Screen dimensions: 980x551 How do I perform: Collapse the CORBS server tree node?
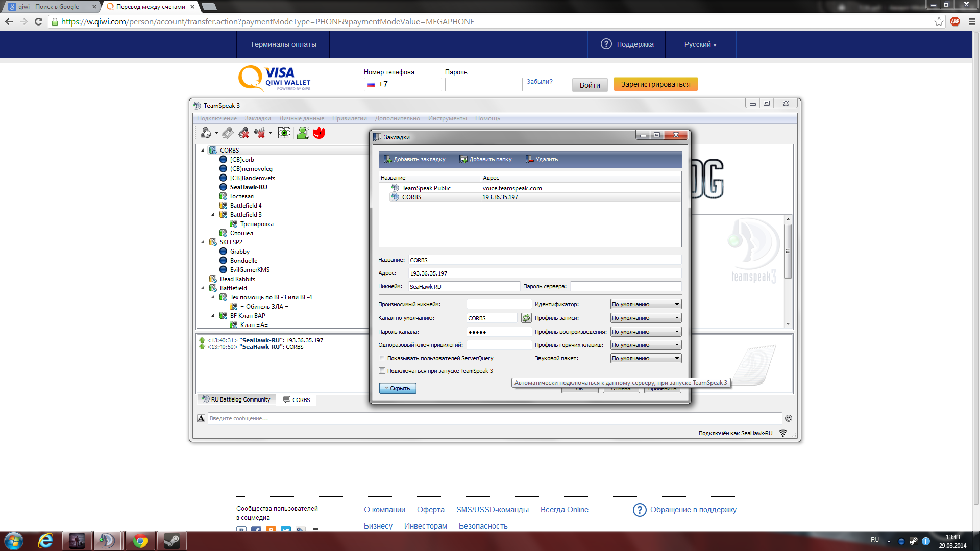click(x=203, y=150)
